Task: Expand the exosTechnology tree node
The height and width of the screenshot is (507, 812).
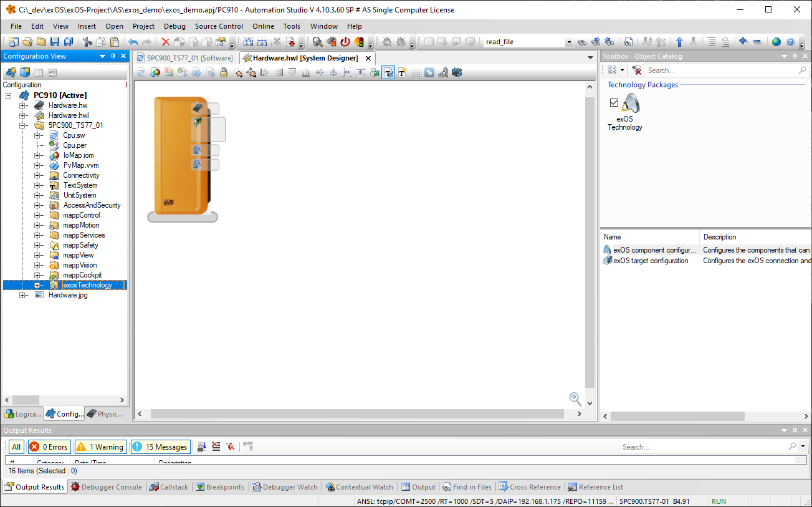Action: pos(37,285)
